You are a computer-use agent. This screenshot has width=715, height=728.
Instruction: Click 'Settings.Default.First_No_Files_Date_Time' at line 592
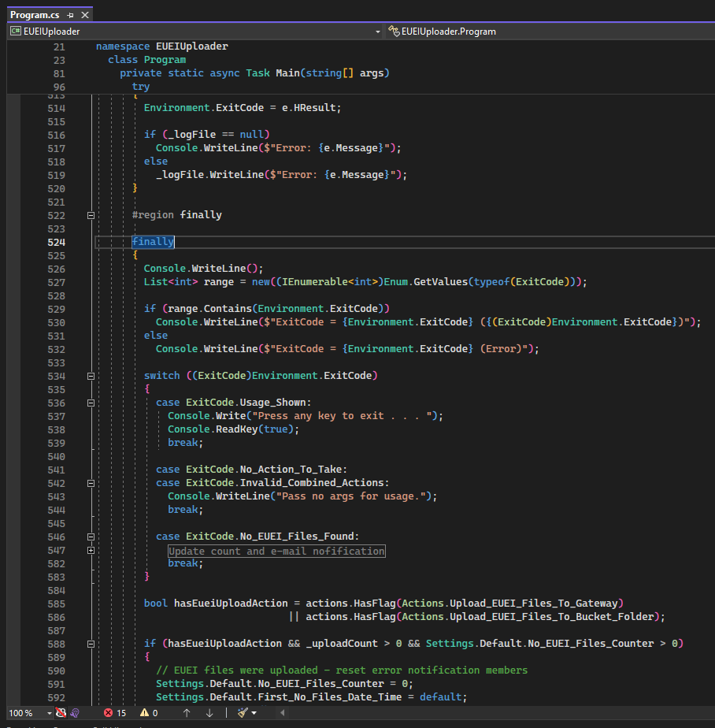tap(279, 697)
